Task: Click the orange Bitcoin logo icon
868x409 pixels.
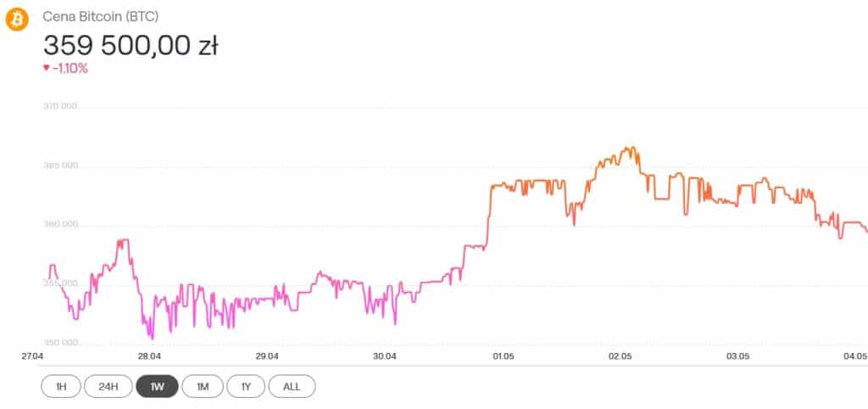Action: 17,20
